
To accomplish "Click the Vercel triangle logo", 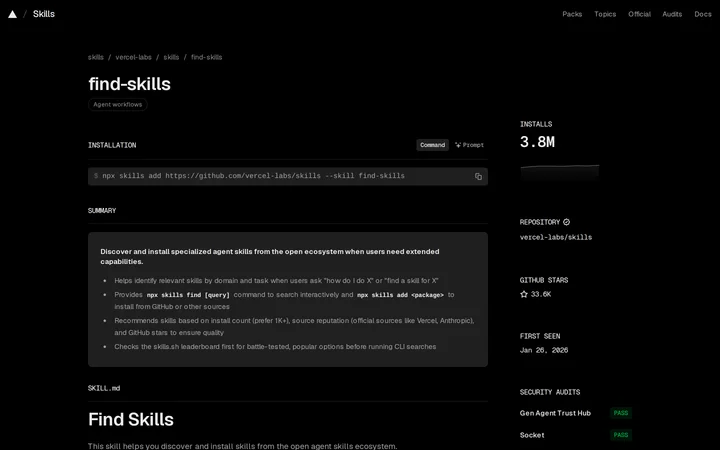I will click(x=12, y=14).
